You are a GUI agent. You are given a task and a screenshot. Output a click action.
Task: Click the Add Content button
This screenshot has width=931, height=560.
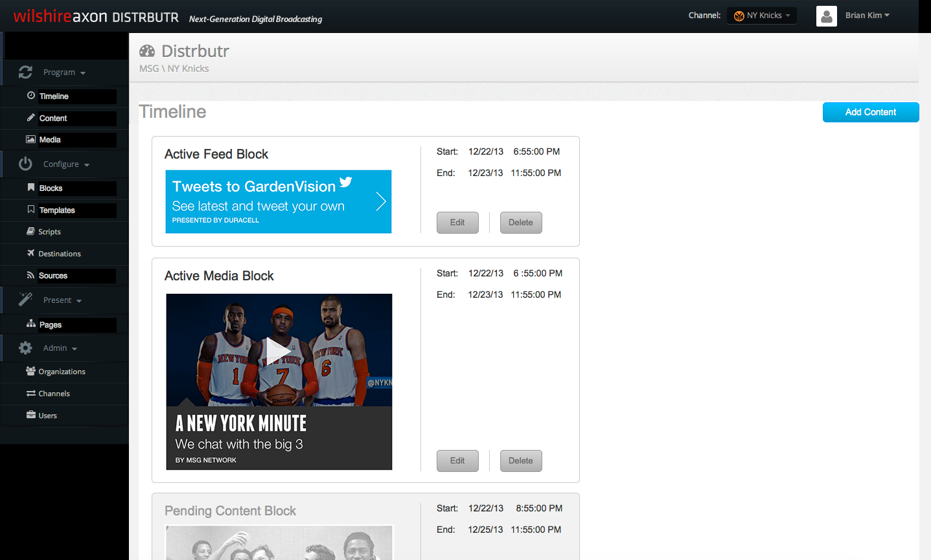871,112
